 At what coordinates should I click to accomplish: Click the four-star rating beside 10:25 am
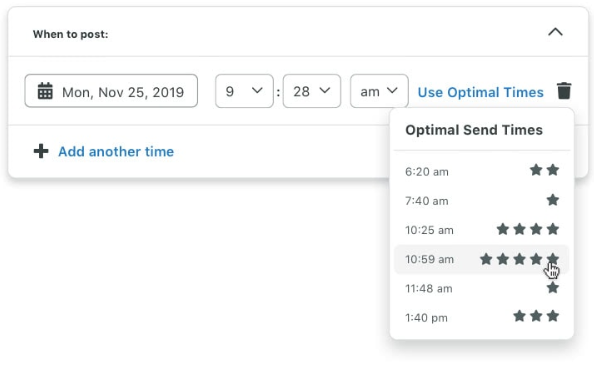(528, 229)
